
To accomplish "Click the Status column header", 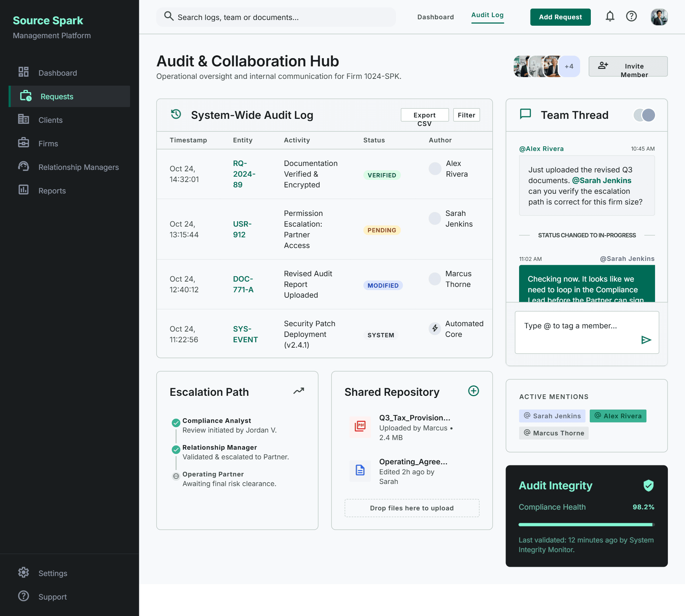I will click(374, 140).
